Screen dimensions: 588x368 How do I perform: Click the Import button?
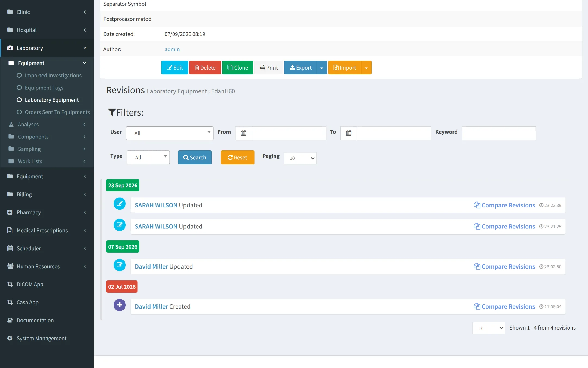click(345, 67)
